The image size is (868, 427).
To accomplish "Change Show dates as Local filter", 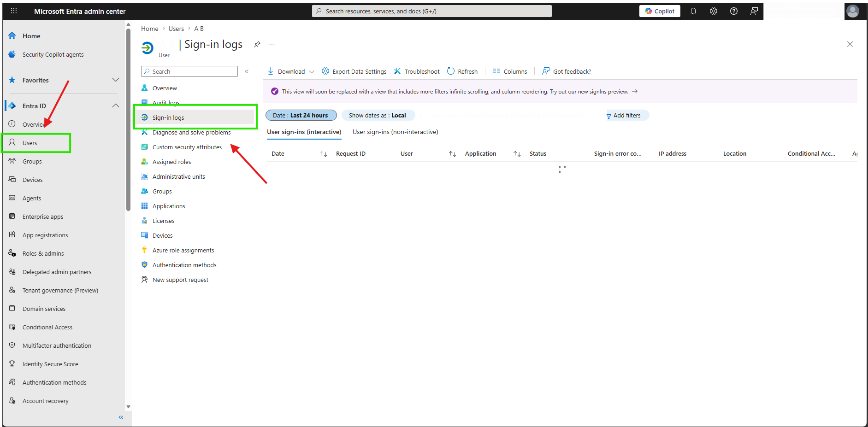I will coord(378,115).
